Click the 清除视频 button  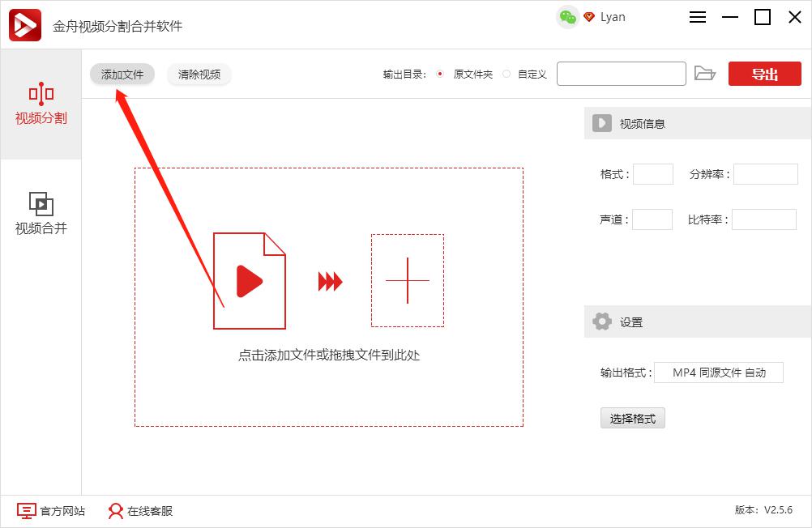[199, 75]
